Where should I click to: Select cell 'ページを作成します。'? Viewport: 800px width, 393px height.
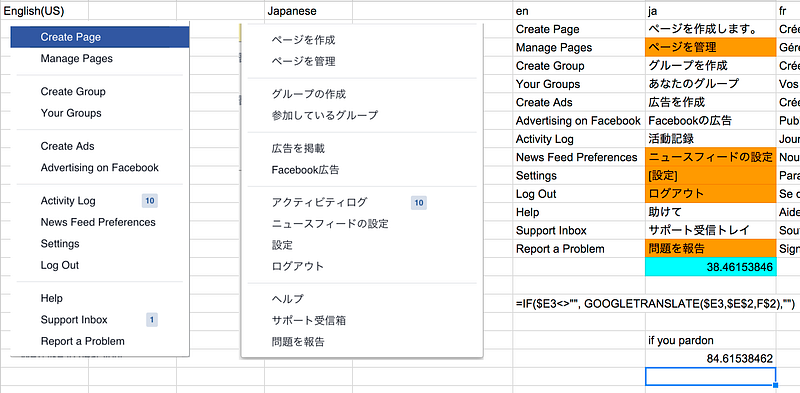711,29
